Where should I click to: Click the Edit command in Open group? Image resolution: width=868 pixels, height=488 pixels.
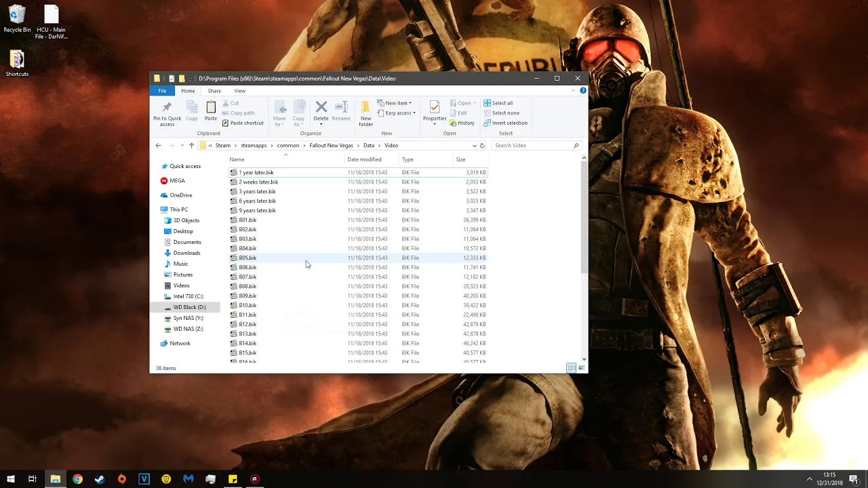point(458,113)
